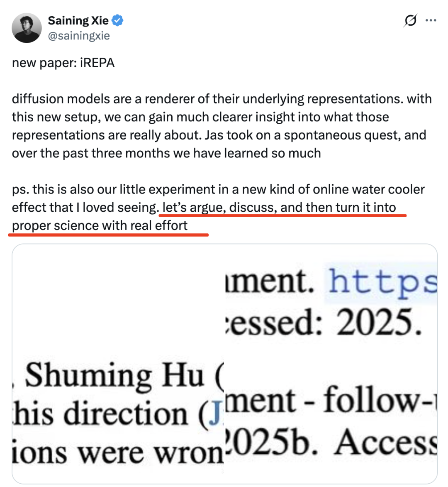Click the blue https text in image
448x487 pixels.
pyautogui.click(x=382, y=281)
